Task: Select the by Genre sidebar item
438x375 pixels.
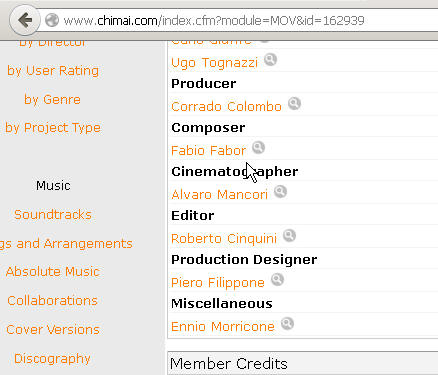Action: [52, 100]
